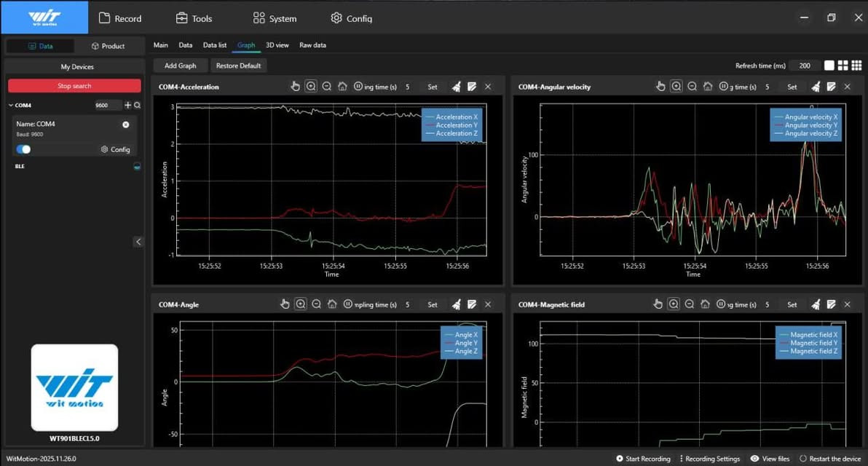
Task: Pause the Acceleration graph plotting
Action: tap(358, 87)
